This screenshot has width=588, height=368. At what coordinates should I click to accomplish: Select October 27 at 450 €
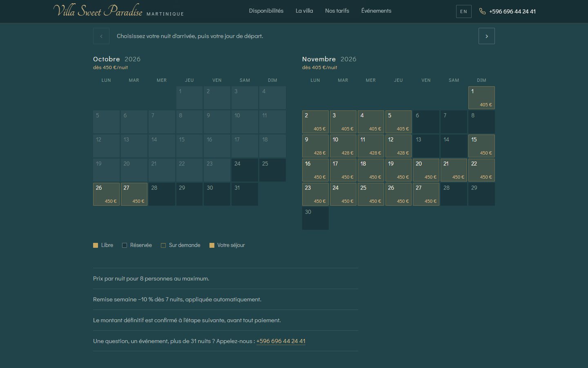click(134, 194)
